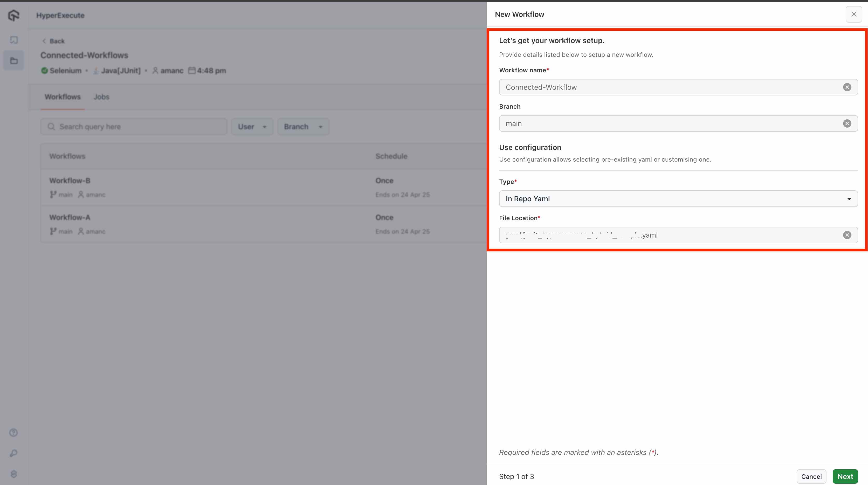Clear the Workflow name field

[847, 87]
